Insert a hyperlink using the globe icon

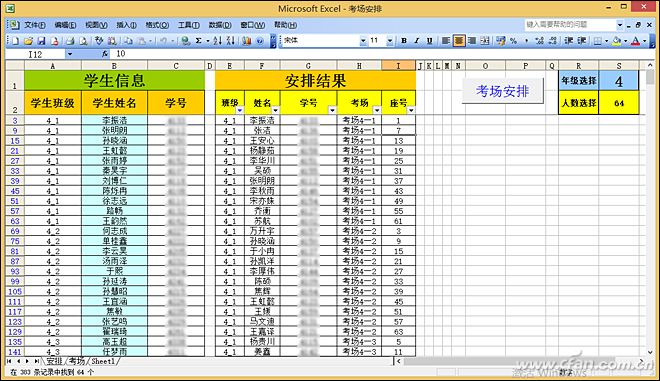[x=185, y=41]
